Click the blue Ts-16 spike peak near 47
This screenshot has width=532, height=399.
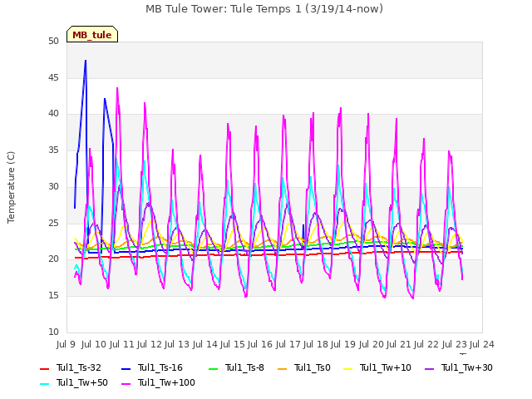(x=86, y=61)
